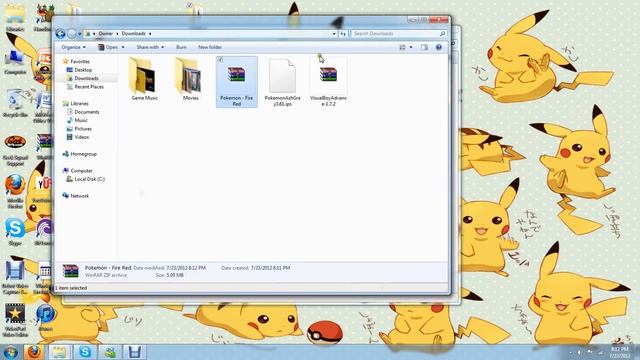Click the Search Downloads input field
The image size is (640, 360).
pos(395,33)
